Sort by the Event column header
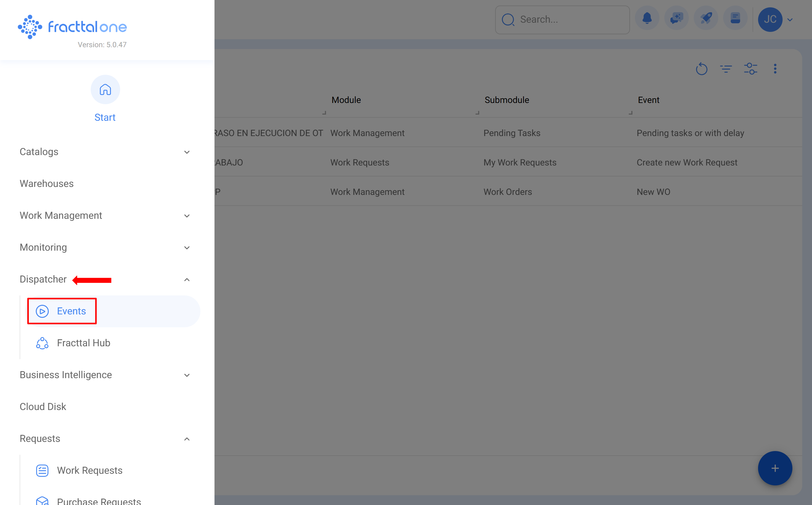This screenshot has height=505, width=812. 648,100
